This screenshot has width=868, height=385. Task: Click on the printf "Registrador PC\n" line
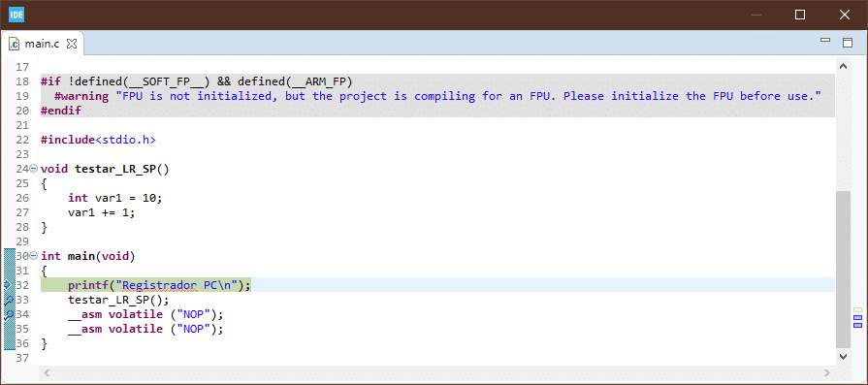click(x=159, y=285)
